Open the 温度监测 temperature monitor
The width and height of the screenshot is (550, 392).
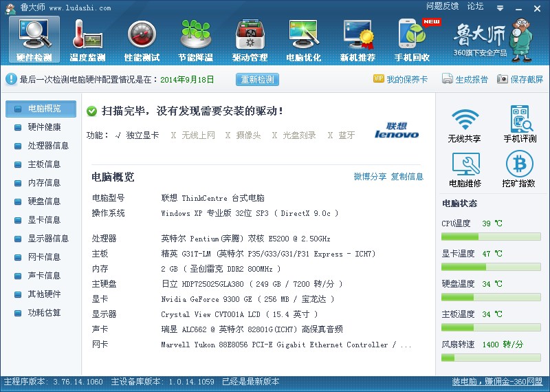point(87,41)
